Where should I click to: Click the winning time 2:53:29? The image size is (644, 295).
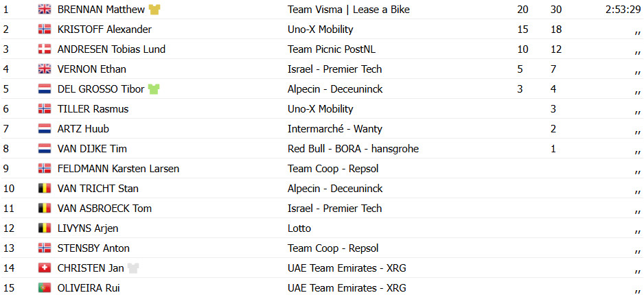(x=623, y=10)
